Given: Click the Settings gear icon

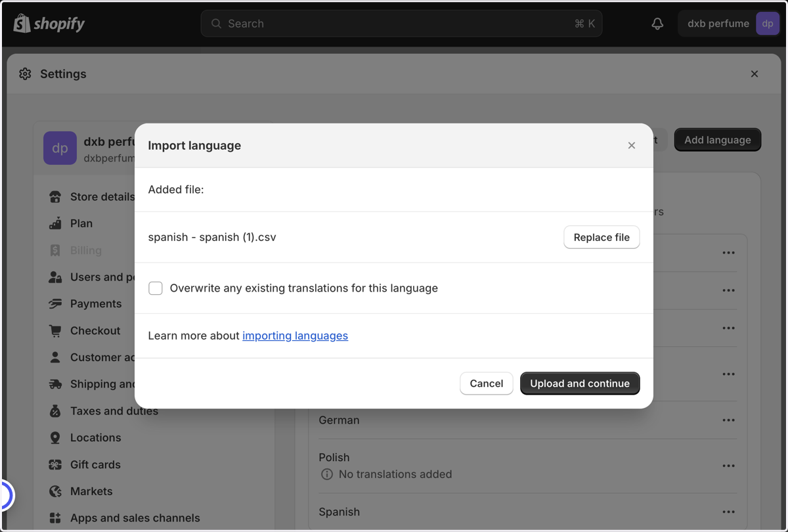Looking at the screenshot, I should (x=25, y=74).
